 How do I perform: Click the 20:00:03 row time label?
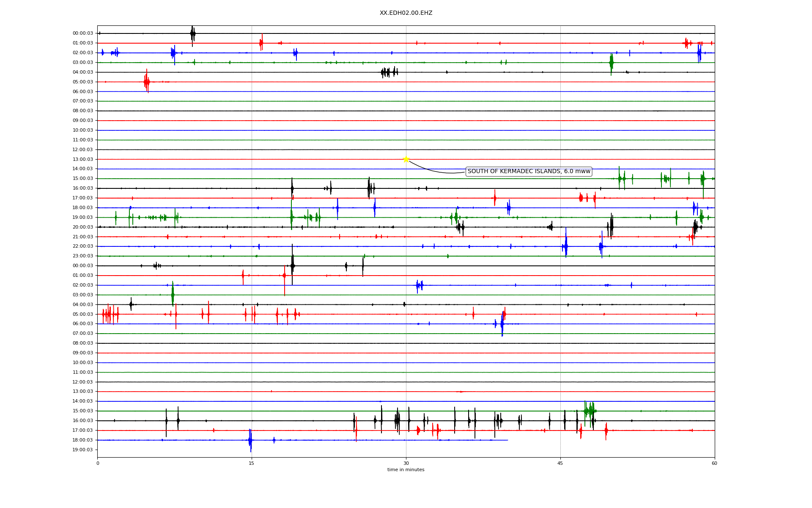pos(83,227)
